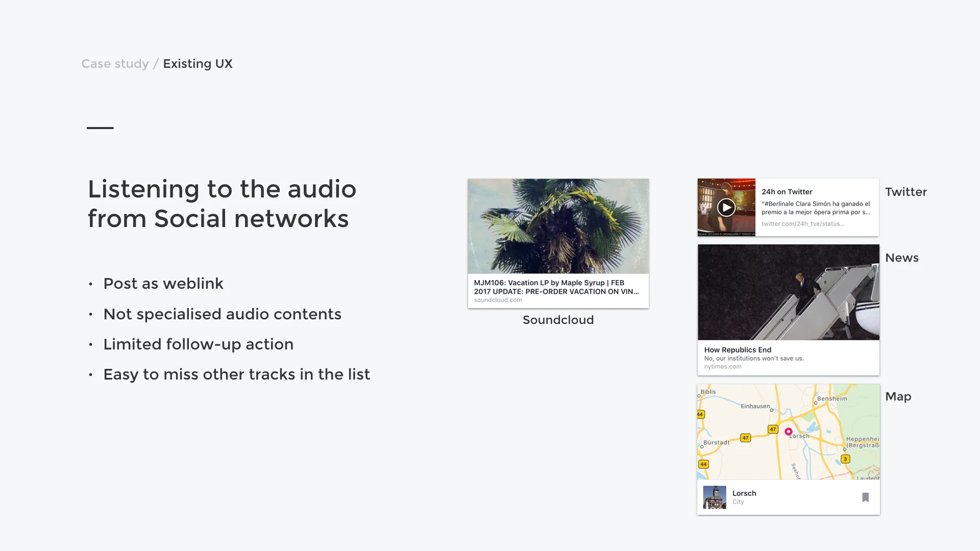Click the Case study breadcrumb
Screen dimensions: 980x551
[115, 64]
